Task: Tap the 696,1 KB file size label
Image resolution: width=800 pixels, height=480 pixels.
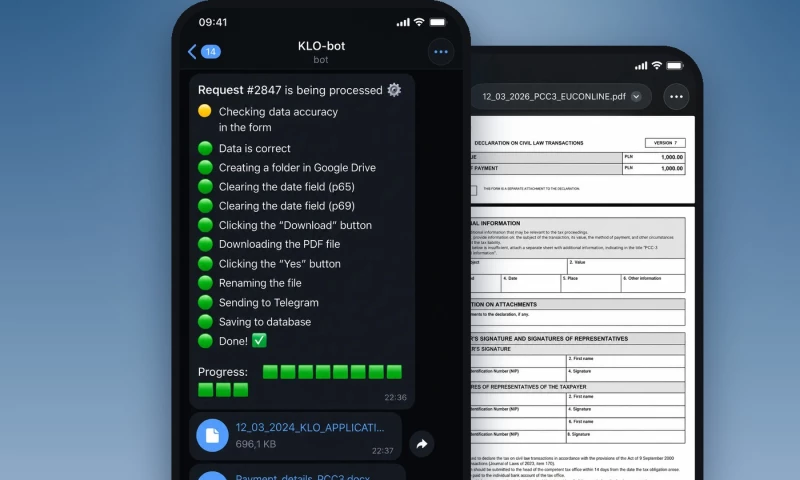Action: point(256,444)
